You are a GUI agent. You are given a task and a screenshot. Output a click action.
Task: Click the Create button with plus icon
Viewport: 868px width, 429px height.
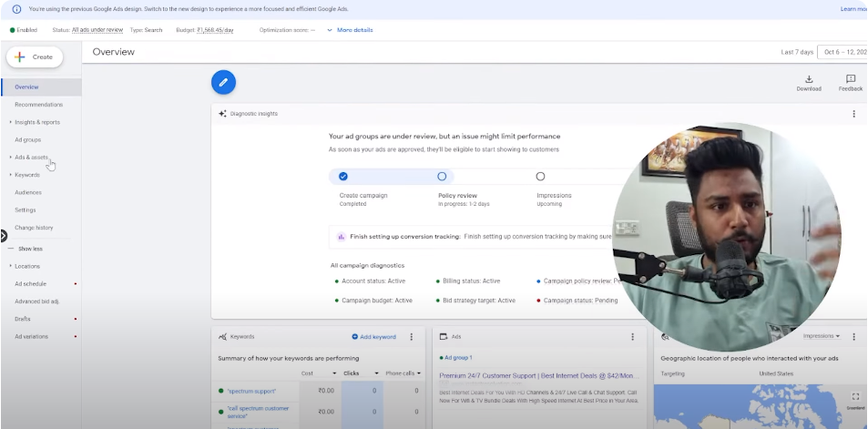(35, 56)
